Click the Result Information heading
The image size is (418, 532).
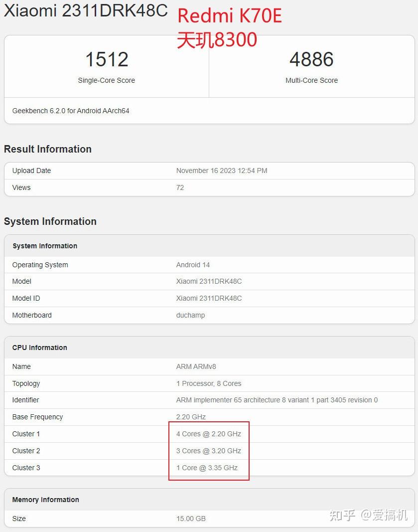pyautogui.click(x=48, y=149)
